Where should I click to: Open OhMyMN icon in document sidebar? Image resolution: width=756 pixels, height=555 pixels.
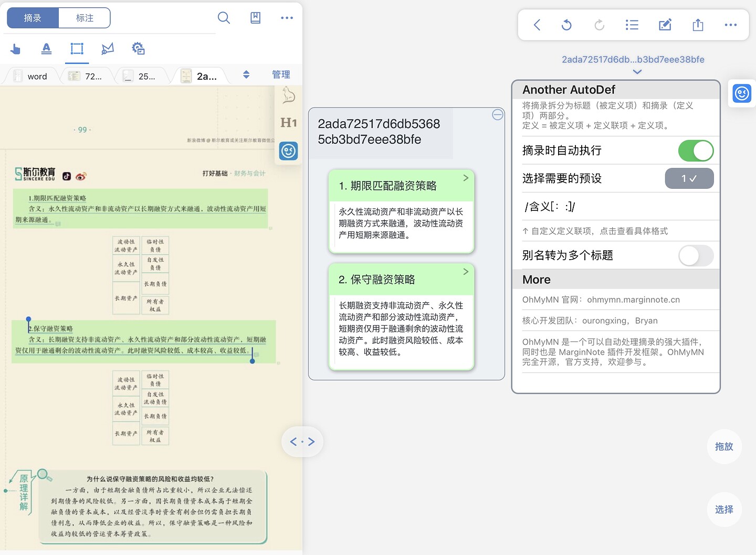click(x=288, y=151)
